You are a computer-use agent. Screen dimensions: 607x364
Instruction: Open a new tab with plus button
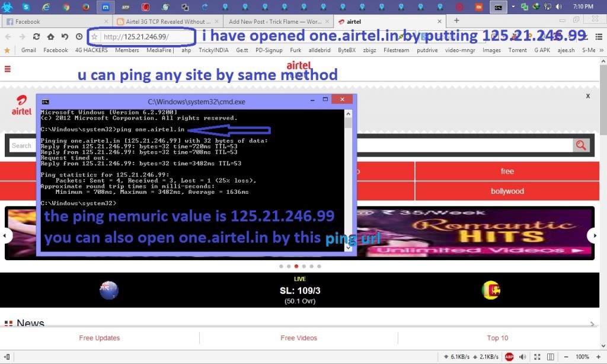(x=456, y=21)
